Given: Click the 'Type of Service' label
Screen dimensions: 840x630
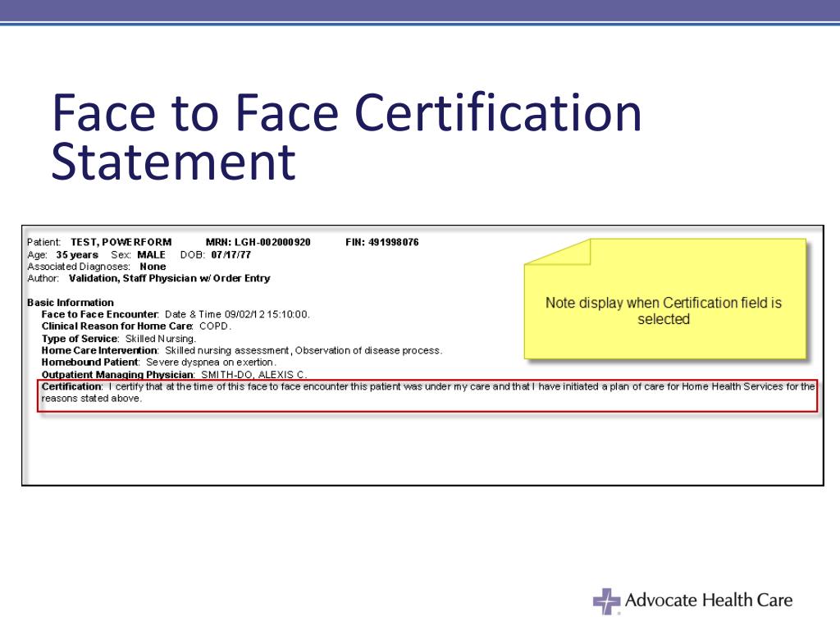Looking at the screenshot, I should [x=80, y=339].
